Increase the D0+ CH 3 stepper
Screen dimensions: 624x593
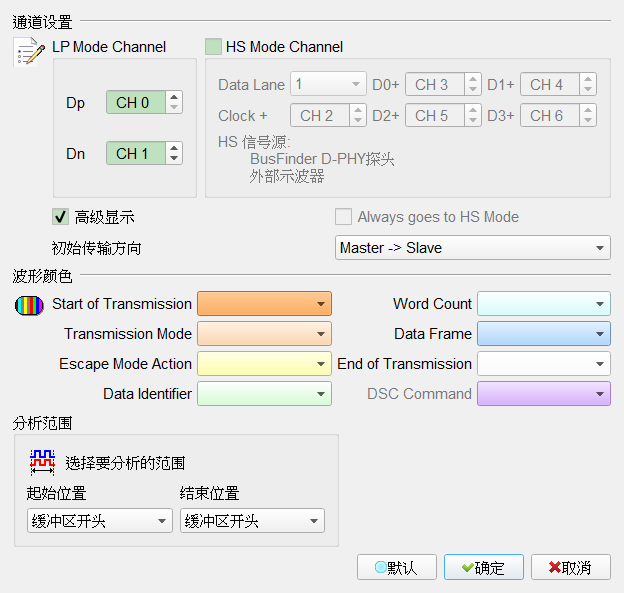click(473, 79)
